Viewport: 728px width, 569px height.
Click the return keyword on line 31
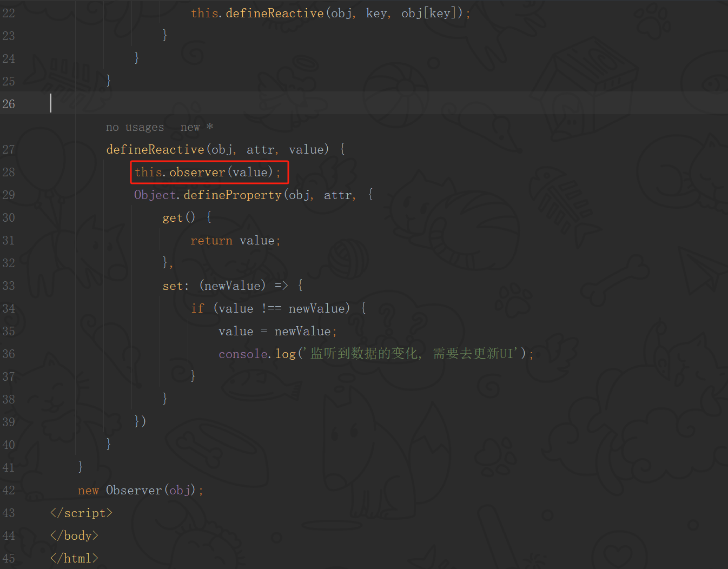coord(211,240)
